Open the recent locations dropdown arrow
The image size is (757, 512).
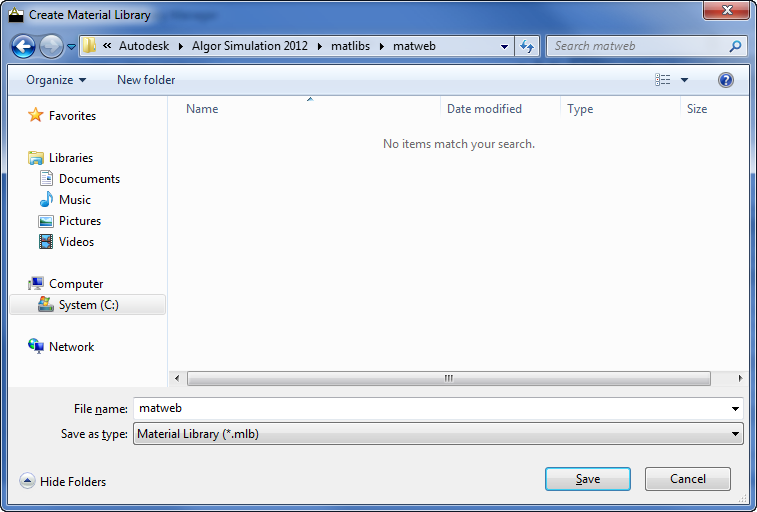(x=71, y=47)
